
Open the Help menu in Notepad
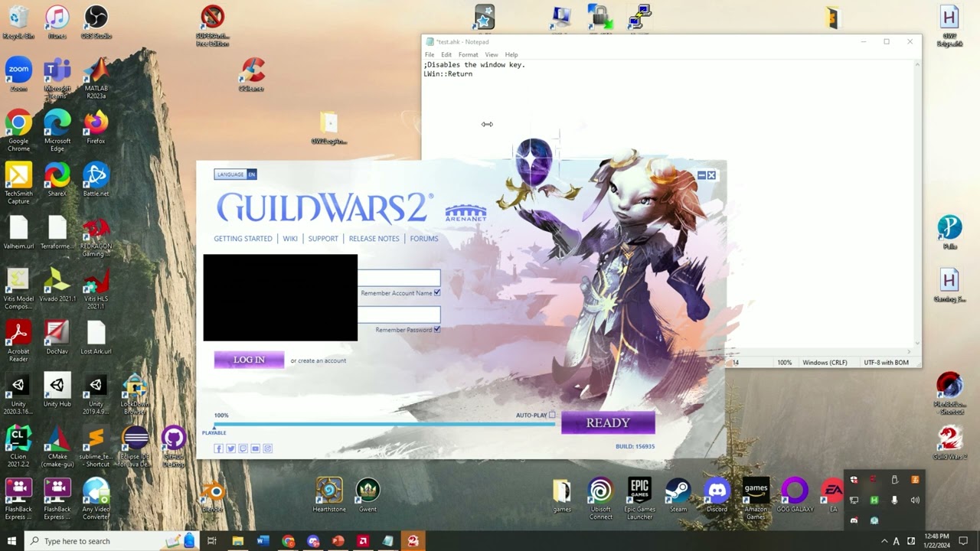[511, 55]
